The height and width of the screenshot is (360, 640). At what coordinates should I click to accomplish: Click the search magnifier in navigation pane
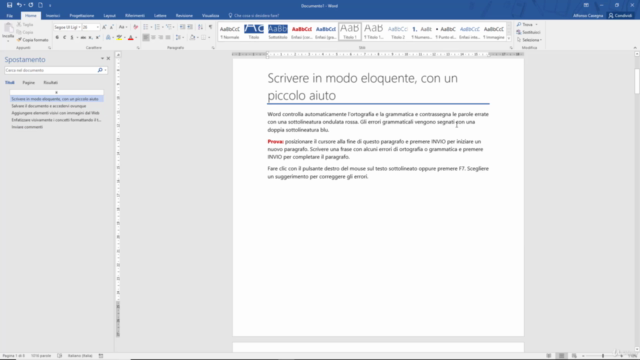[100, 70]
